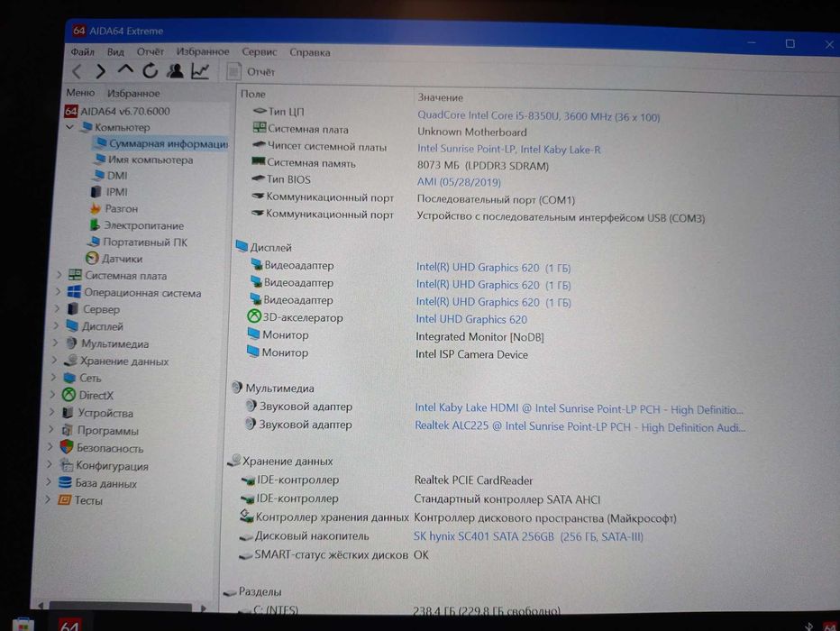Click the 3D-акселератор Xbox-style icon
Image resolution: width=840 pixels, height=631 pixels.
[253, 316]
